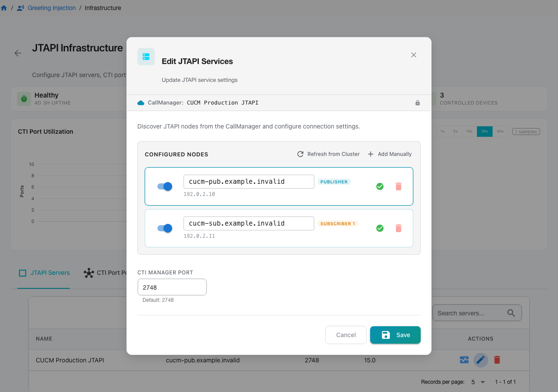
Task: Click the NAME column header
Action: (44, 338)
